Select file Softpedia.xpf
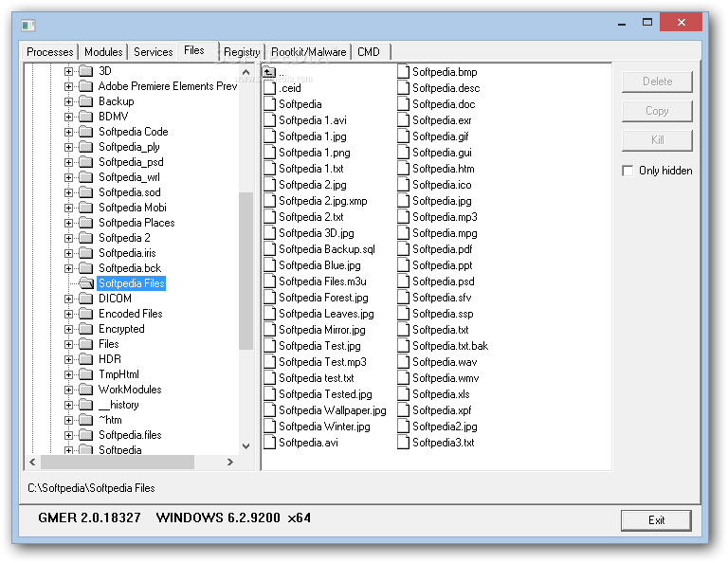The image size is (728, 563). pyautogui.click(x=442, y=410)
